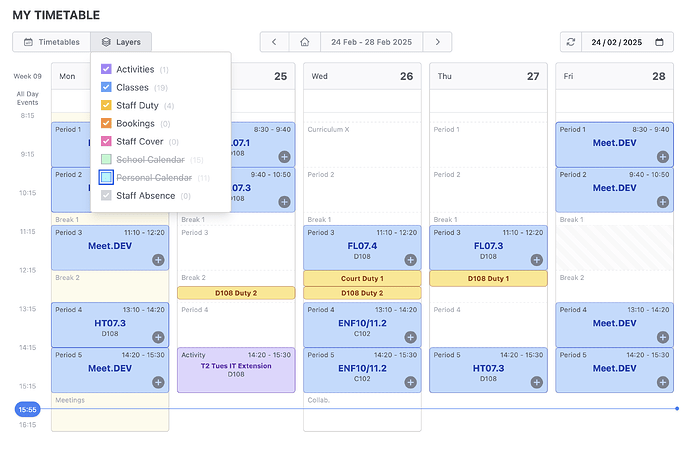Select the Activities layer label
The height and width of the screenshot is (450, 690).
point(135,70)
